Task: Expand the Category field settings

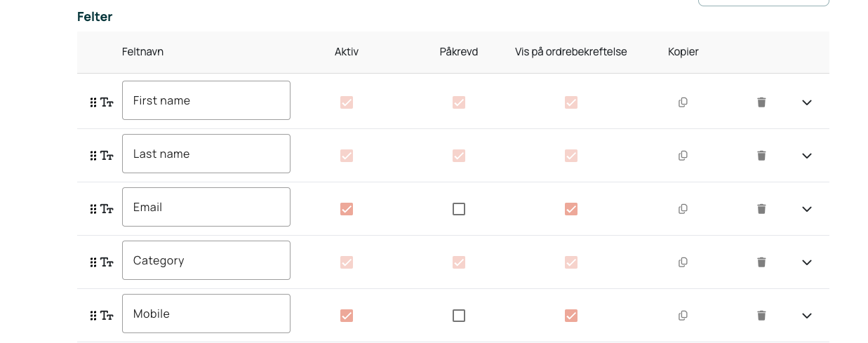Action: click(x=807, y=262)
